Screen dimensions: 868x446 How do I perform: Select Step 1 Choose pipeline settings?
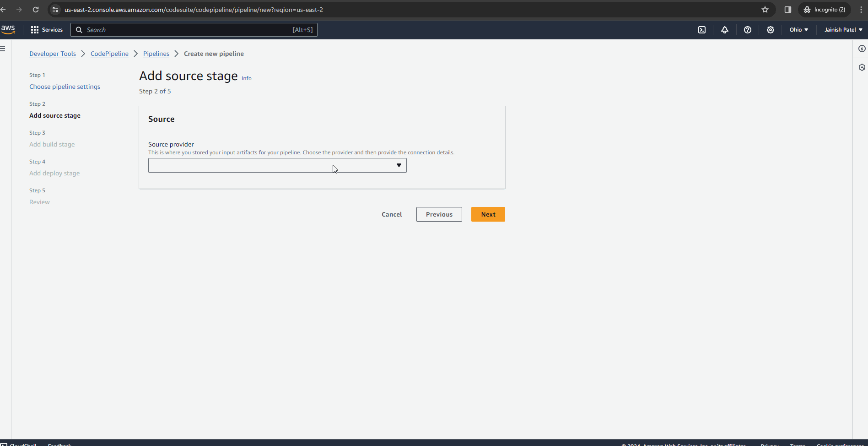pos(65,87)
